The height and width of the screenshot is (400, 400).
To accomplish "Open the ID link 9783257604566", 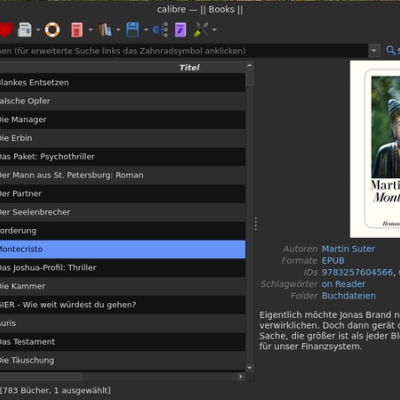I will (357, 272).
